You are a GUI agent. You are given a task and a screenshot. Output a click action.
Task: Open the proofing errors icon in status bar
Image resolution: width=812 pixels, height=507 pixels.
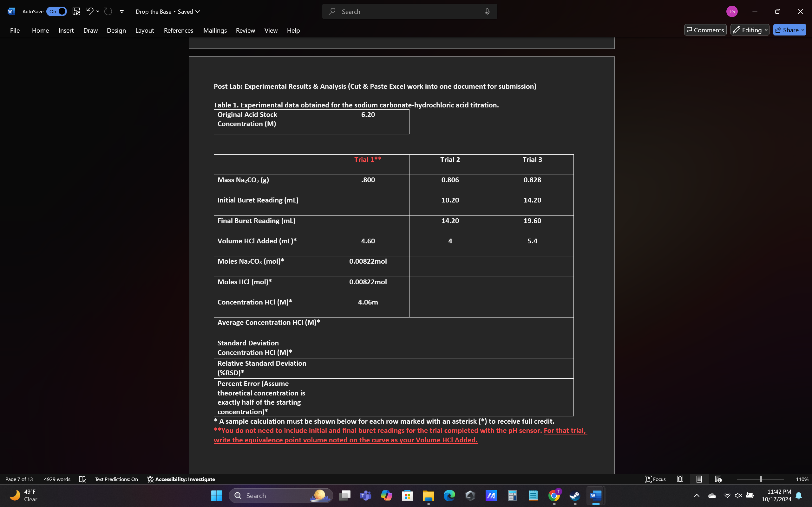pyautogui.click(x=82, y=479)
